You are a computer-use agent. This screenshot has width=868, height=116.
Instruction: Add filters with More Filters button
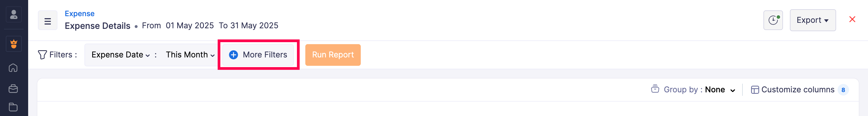[x=258, y=55]
